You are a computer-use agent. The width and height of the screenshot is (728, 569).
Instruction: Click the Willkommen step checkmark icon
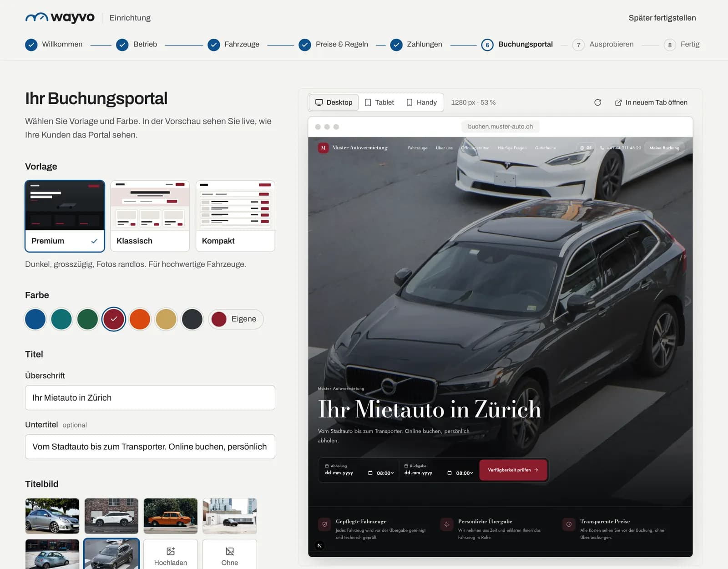(x=31, y=45)
